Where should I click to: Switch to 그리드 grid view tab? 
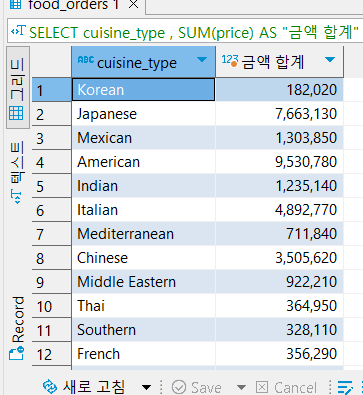(18, 88)
